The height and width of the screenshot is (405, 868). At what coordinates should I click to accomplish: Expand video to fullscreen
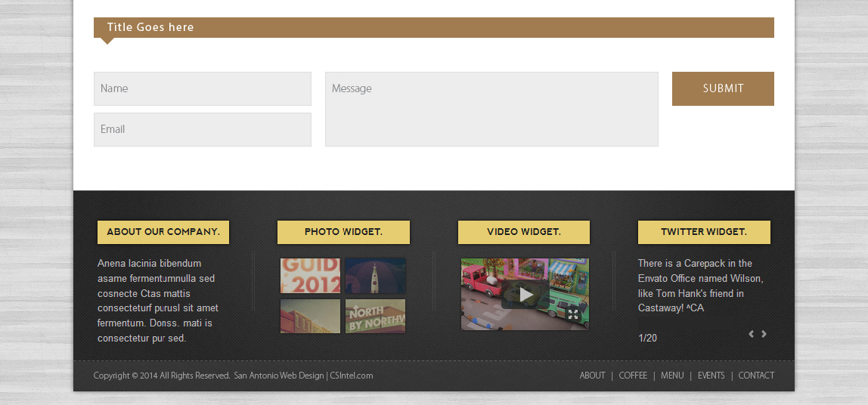[x=573, y=314]
